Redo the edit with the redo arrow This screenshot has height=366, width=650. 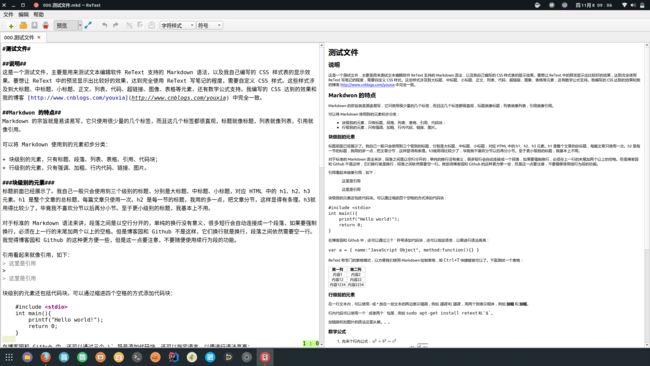tap(116, 26)
